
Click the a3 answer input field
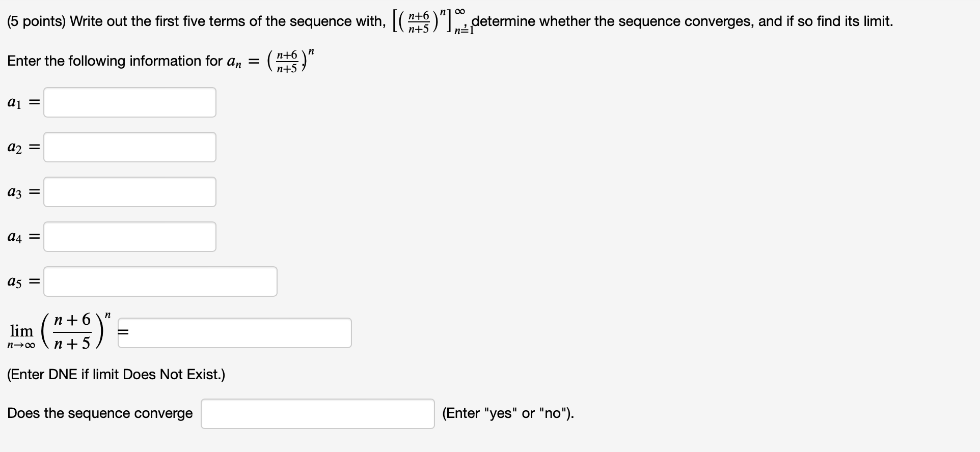129,191
